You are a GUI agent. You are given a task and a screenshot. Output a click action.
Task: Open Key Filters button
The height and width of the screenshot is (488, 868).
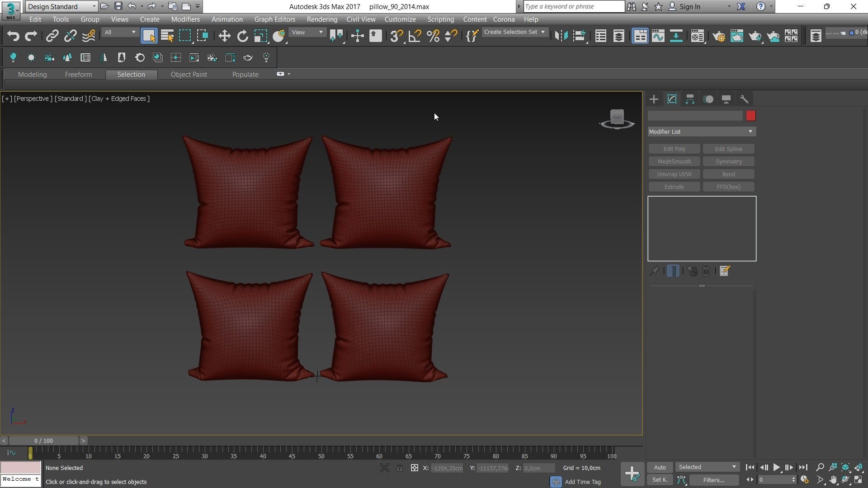click(x=714, y=480)
